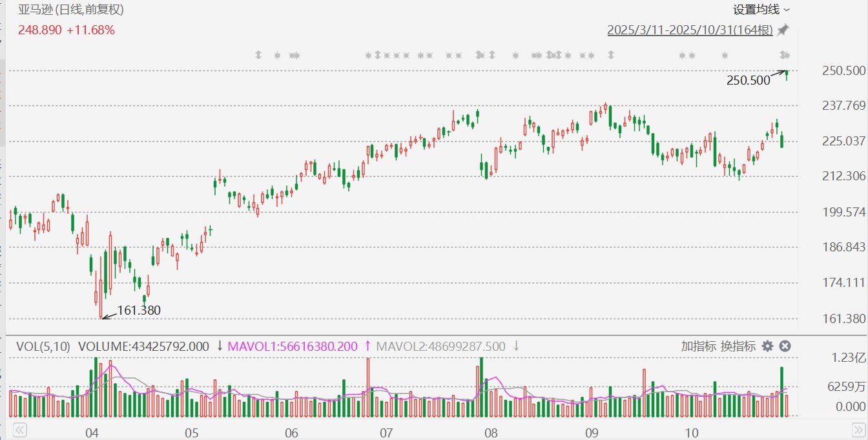Click the leftmost event marker above chart

coord(258,56)
